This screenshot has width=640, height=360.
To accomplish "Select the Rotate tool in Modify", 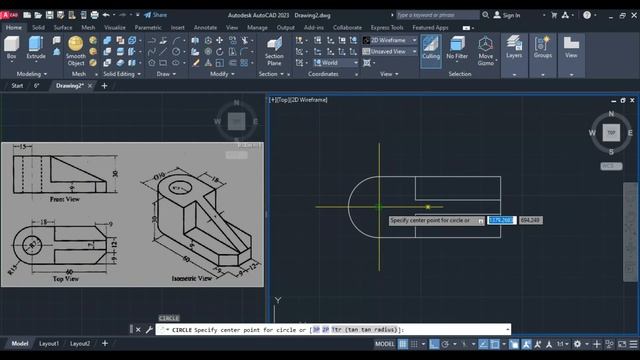I will click(220, 52).
